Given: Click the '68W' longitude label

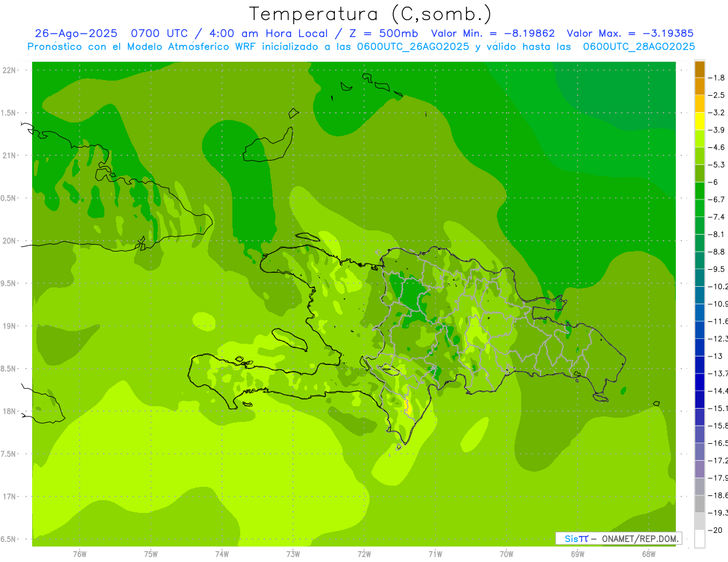Looking at the screenshot, I should pyautogui.click(x=648, y=554).
